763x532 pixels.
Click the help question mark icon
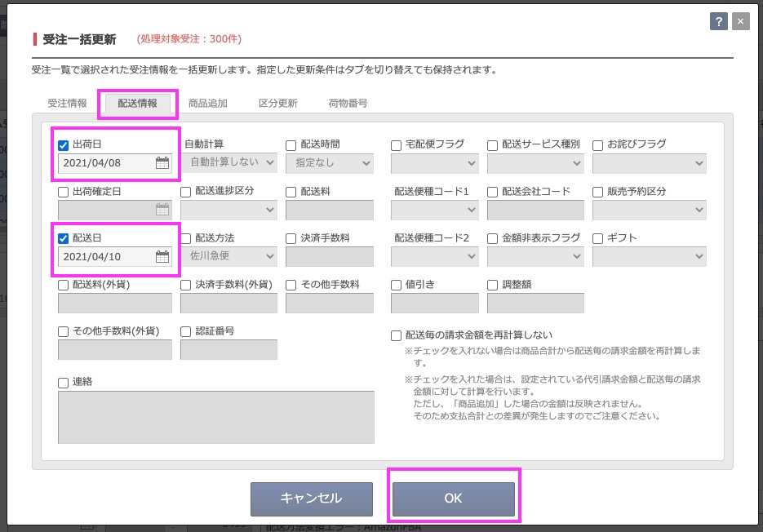(719, 22)
